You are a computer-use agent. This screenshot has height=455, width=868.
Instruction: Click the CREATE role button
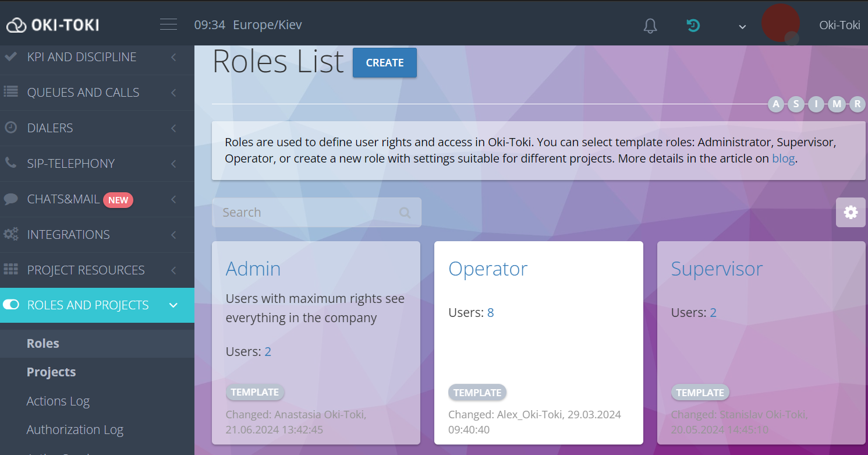point(385,62)
